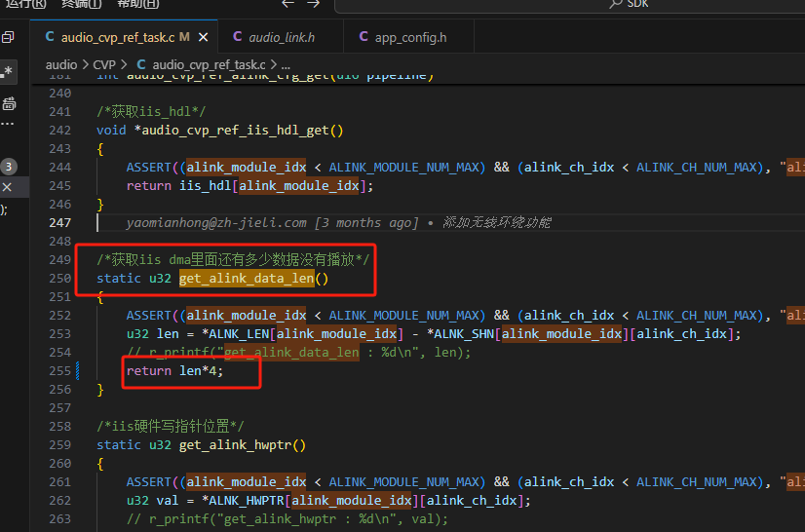Click line number 259
The image size is (805, 532).
click(x=60, y=444)
